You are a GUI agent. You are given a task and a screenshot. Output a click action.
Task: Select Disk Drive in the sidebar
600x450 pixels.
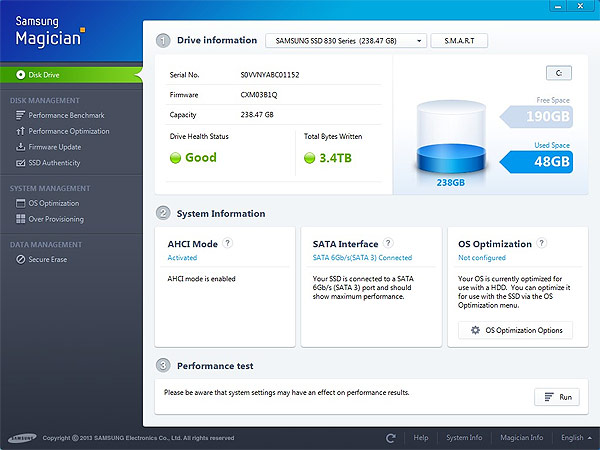[x=71, y=75]
